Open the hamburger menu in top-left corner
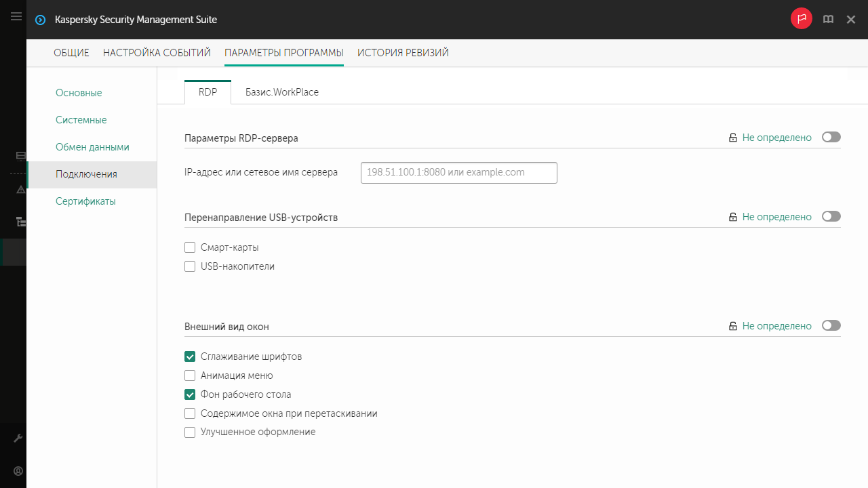This screenshot has height=488, width=868. click(x=16, y=17)
